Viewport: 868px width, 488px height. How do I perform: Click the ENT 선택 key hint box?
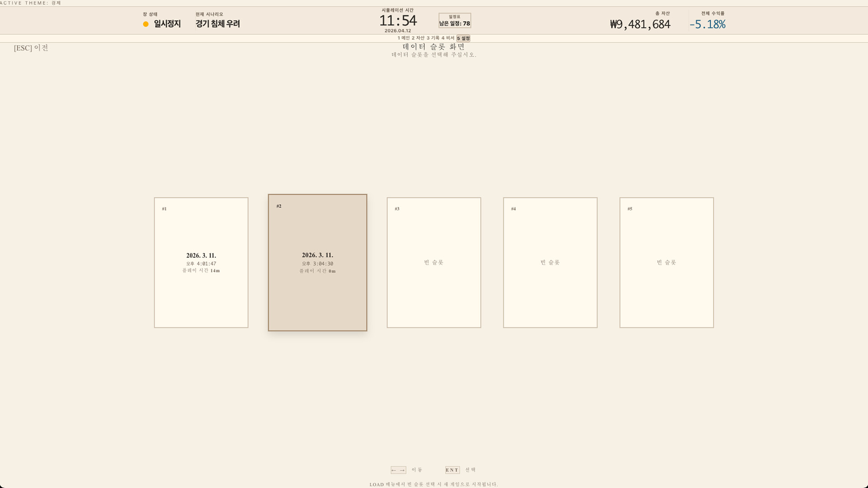tap(452, 470)
